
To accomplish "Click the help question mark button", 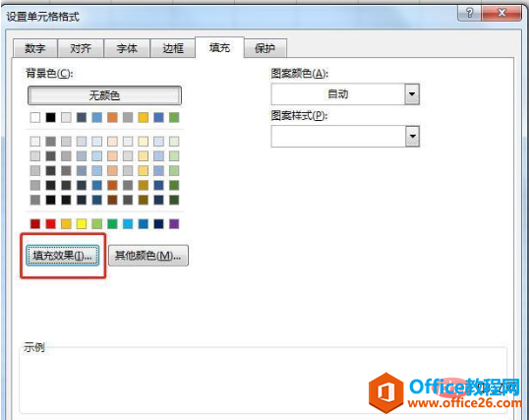I will coord(469,13).
